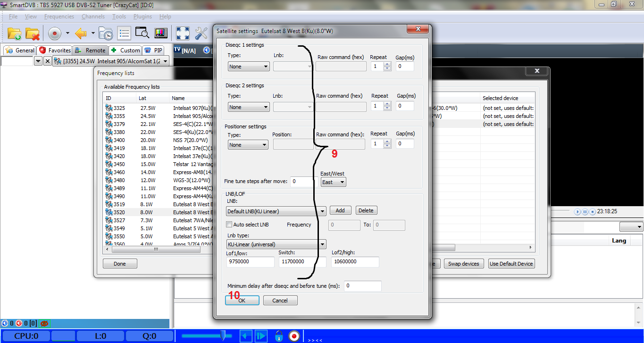Click the Lof2/high field showing 10600000
Image resolution: width=644 pixels, height=343 pixels.
355,261
